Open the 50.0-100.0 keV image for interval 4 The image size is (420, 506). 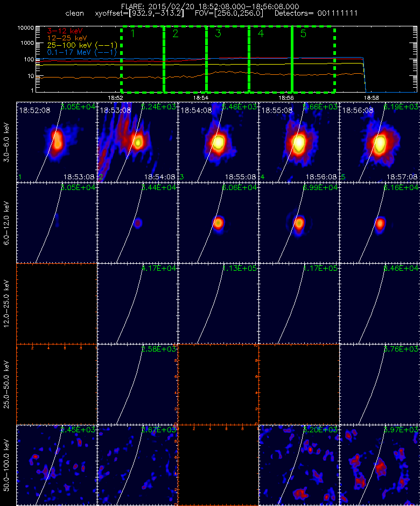point(299,465)
